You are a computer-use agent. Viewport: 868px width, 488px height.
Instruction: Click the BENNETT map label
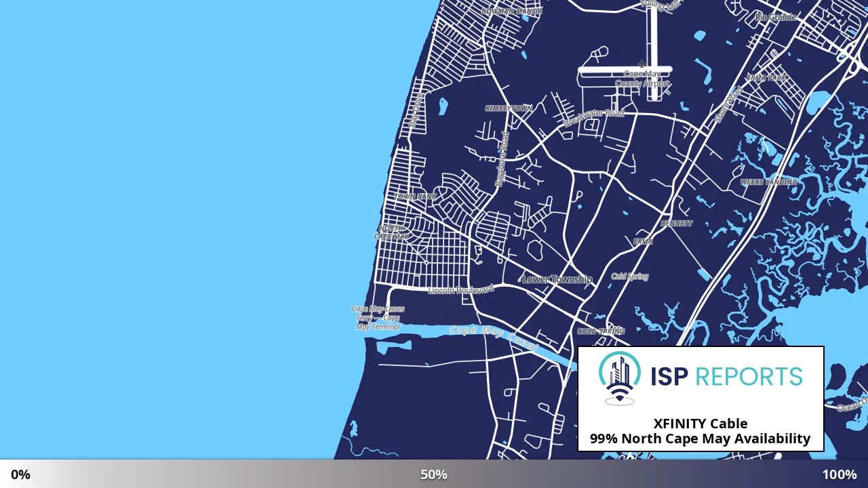click(677, 223)
